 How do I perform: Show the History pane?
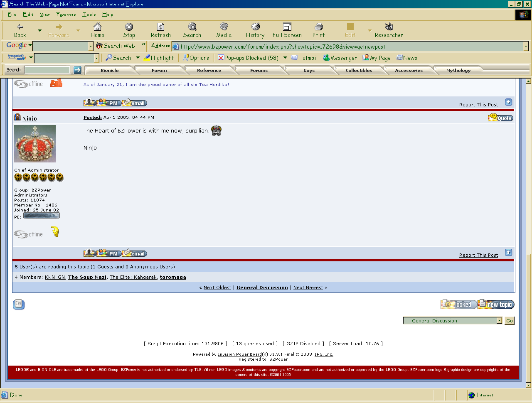click(x=255, y=31)
